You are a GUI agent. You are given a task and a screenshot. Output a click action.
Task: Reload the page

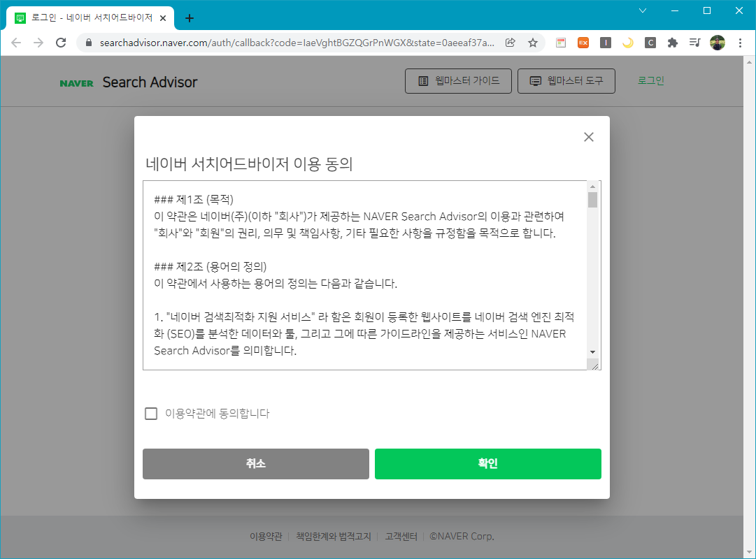pos(61,43)
